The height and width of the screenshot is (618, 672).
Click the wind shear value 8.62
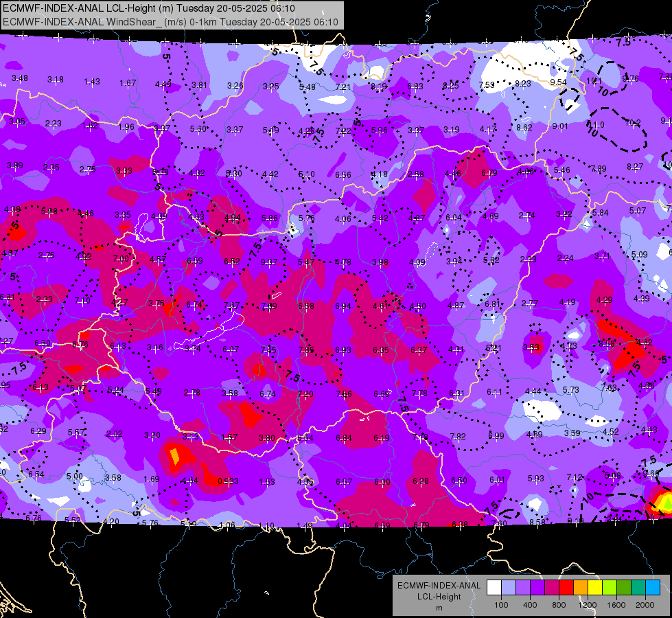(x=524, y=127)
